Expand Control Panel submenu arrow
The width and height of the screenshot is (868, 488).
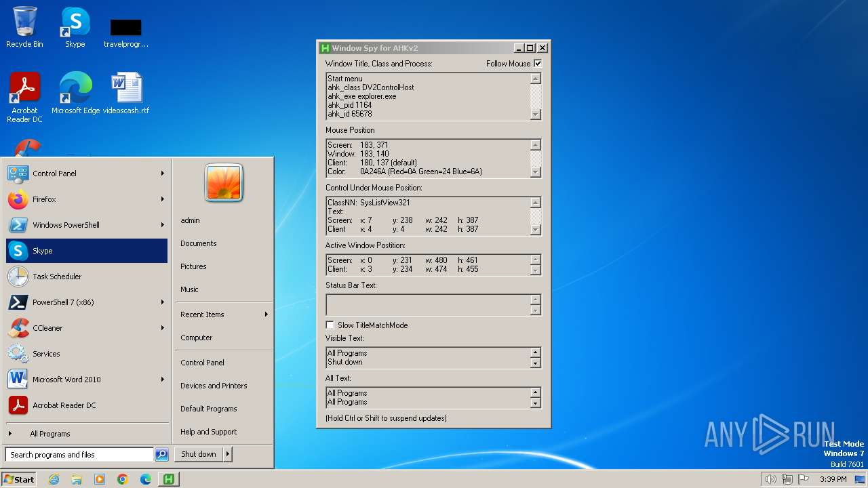[x=163, y=174]
